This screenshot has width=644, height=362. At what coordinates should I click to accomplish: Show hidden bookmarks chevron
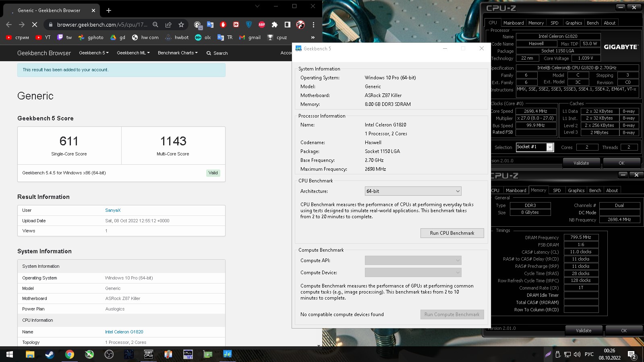[313, 37]
